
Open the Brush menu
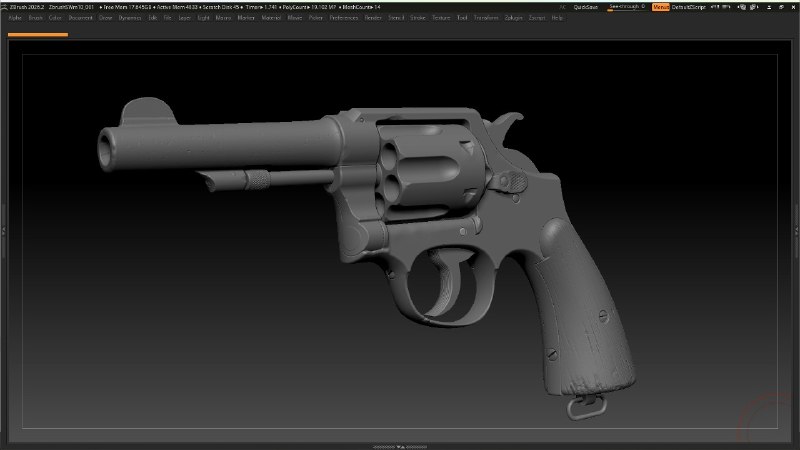[36, 18]
